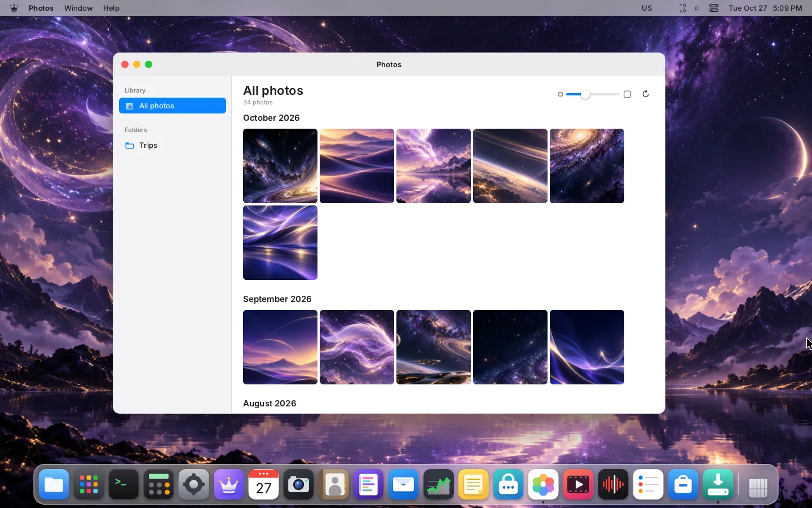Click the Spotlight search icon
The height and width of the screenshot is (508, 812).
click(x=697, y=8)
